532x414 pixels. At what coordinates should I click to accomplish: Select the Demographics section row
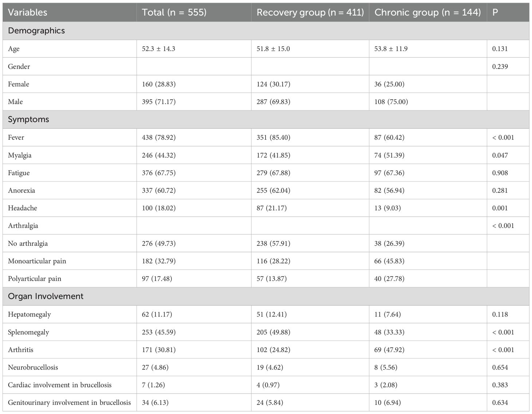36,31
